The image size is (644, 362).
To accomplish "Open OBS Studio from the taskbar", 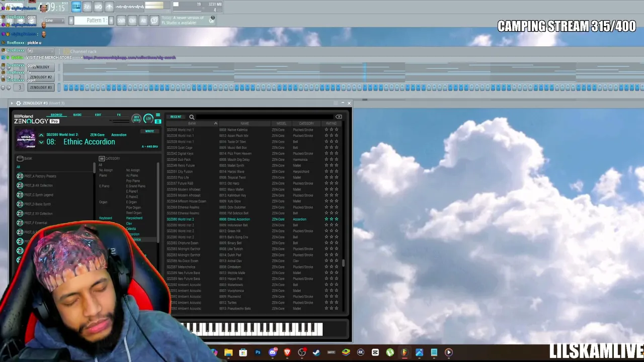I will point(302,352).
